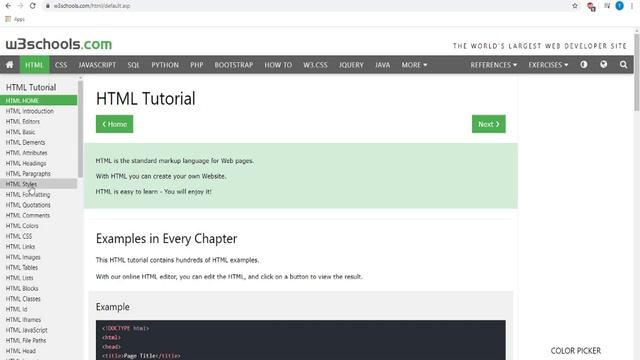Open HTML Links in the sidebar

click(x=38, y=247)
